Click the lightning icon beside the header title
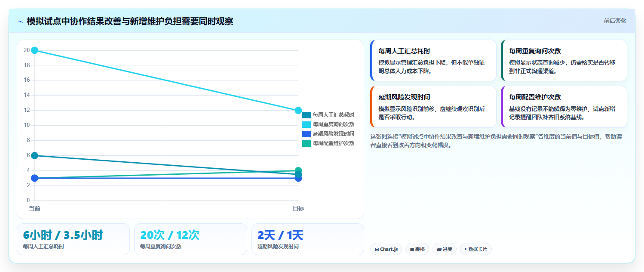Screen dimensions: 644x272 20,21
